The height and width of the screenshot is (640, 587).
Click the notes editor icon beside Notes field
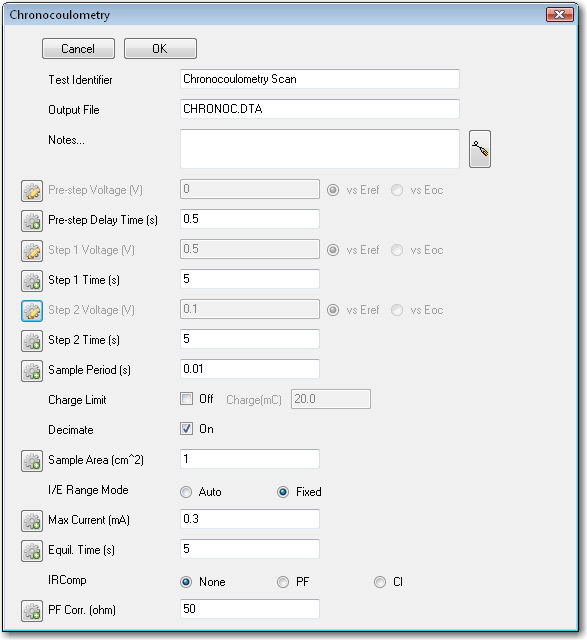click(x=480, y=149)
